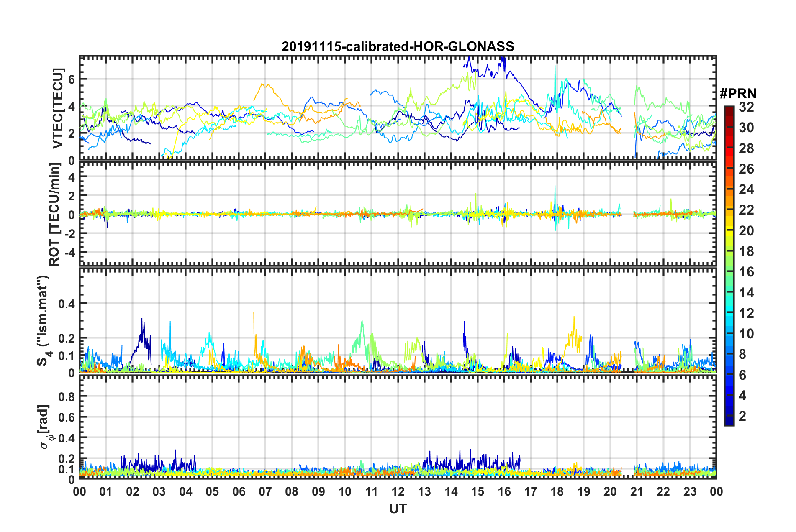The width and height of the screenshot is (796, 532).
Task: Click the 'UT' x-axis label
Action: 398,509
